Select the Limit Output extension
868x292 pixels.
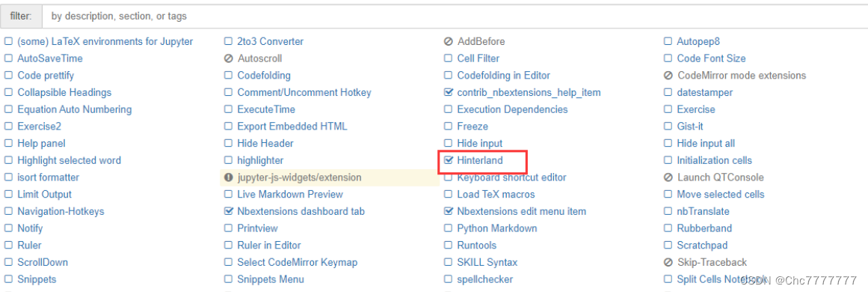tap(44, 194)
